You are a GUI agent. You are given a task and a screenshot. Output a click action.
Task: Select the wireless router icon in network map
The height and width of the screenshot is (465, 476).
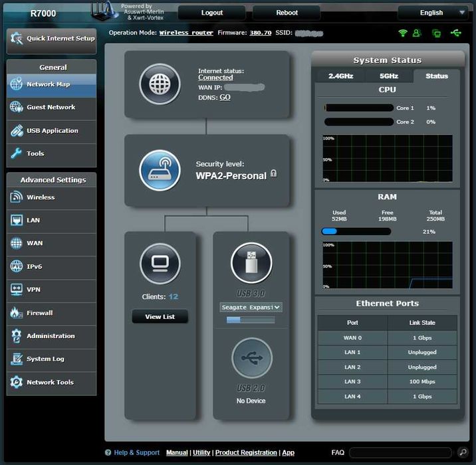160,171
